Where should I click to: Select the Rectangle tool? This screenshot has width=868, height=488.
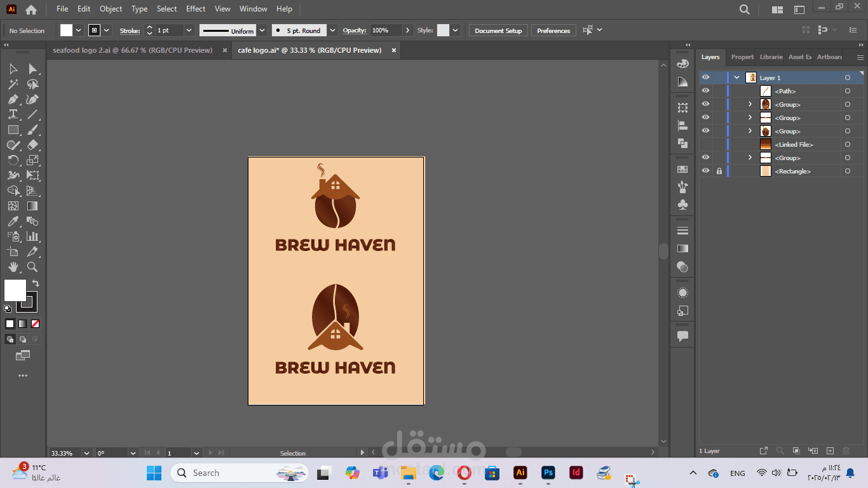coord(13,130)
